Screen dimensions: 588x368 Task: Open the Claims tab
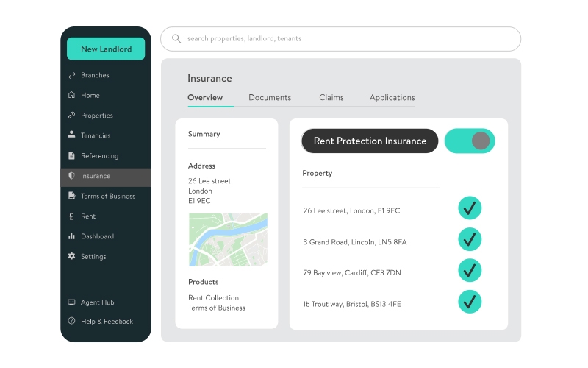coord(331,97)
